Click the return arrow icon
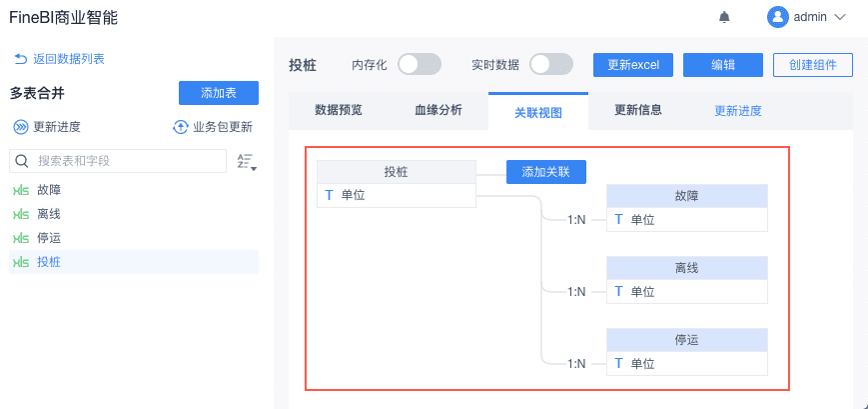868x409 pixels. click(19, 59)
